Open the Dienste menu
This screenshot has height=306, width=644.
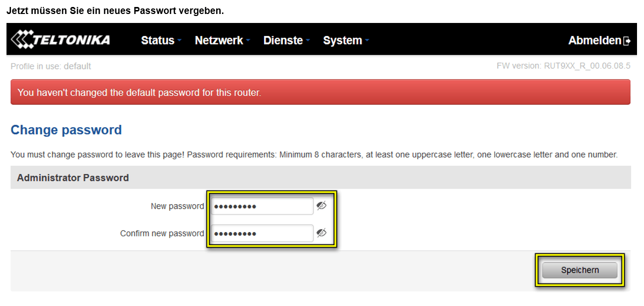283,40
